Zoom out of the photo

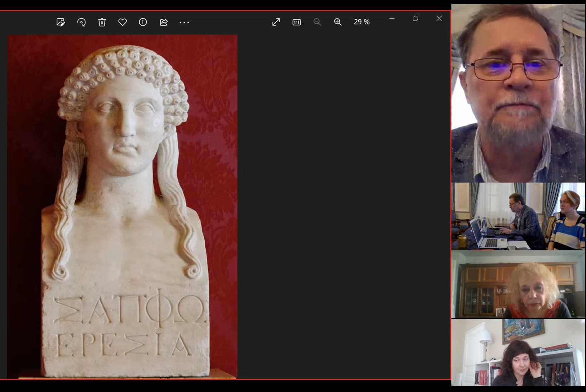pos(317,22)
